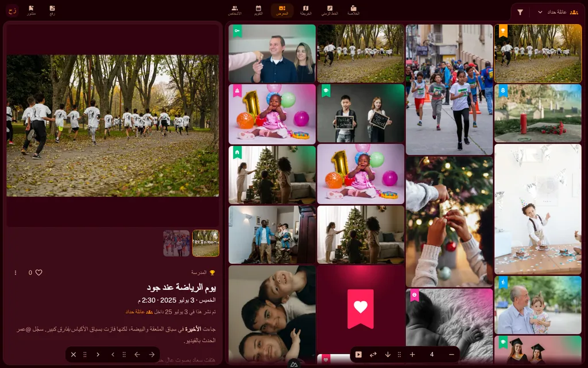Image resolution: width=588 pixels, height=368 pixels.
Task: Open the park race photo without a badge
Action: [x=361, y=53]
